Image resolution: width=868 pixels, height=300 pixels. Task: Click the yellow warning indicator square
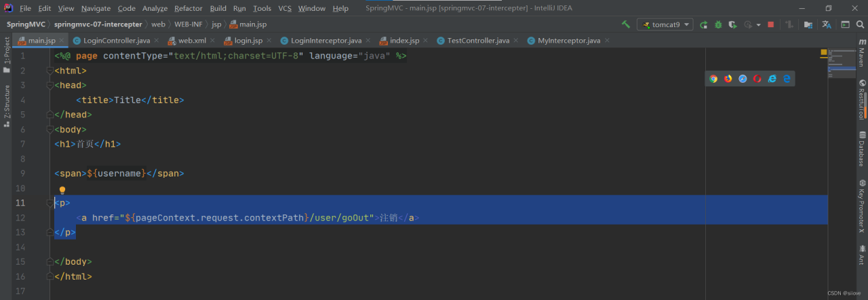point(824,52)
